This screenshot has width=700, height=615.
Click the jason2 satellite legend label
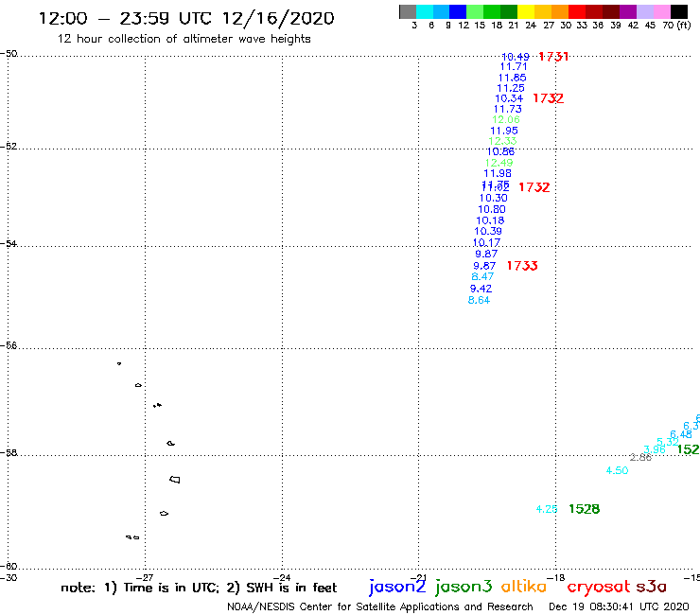pyautogui.click(x=397, y=587)
